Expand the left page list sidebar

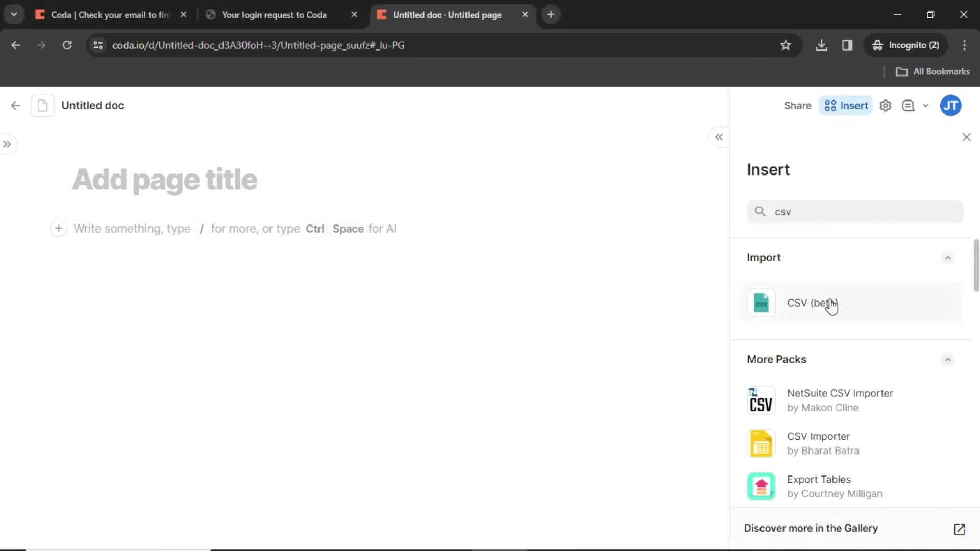click(x=7, y=144)
